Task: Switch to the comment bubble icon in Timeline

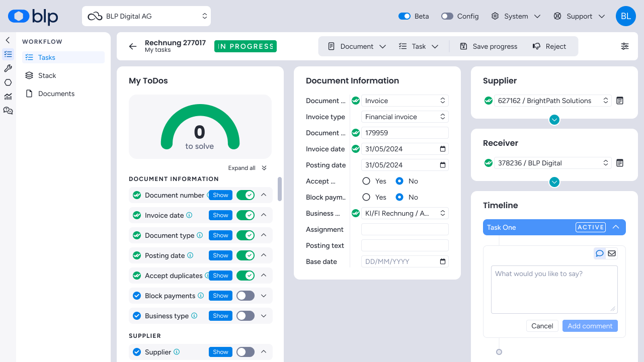Action: (600, 253)
